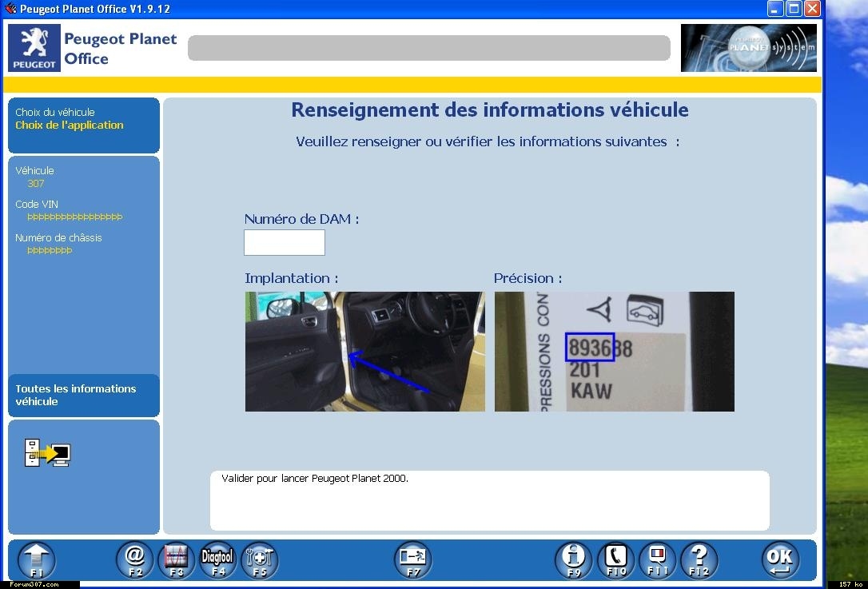The width and height of the screenshot is (868, 589).
Task: Click the Implantation door photo thumbnail
Action: tap(364, 352)
